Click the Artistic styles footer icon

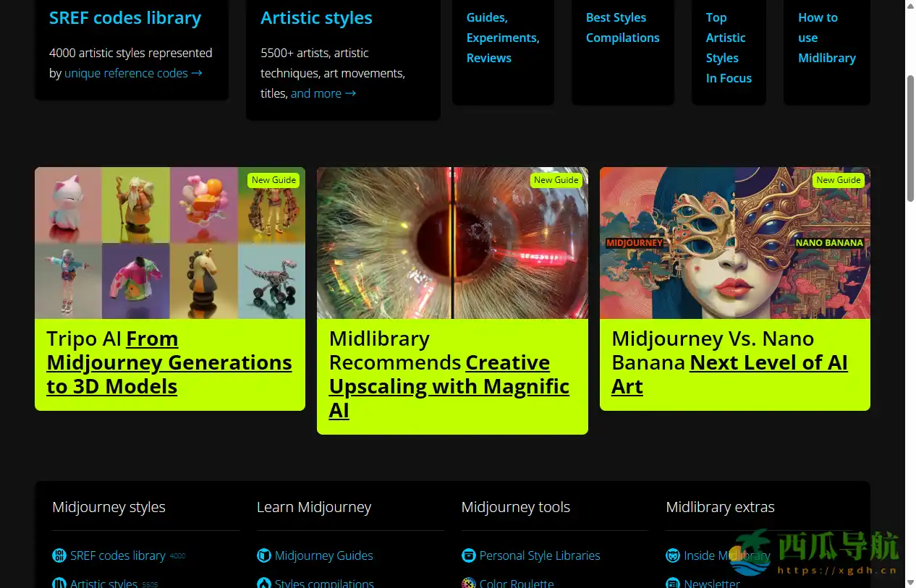click(x=59, y=583)
